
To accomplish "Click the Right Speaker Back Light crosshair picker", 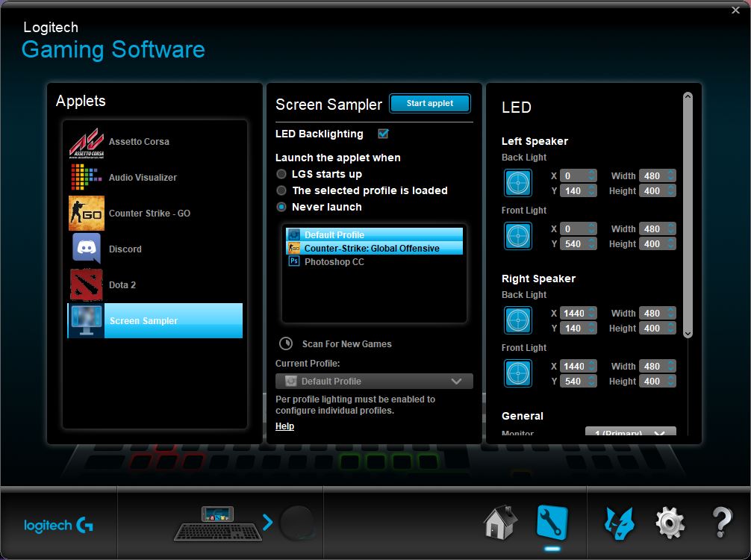I will click(518, 320).
